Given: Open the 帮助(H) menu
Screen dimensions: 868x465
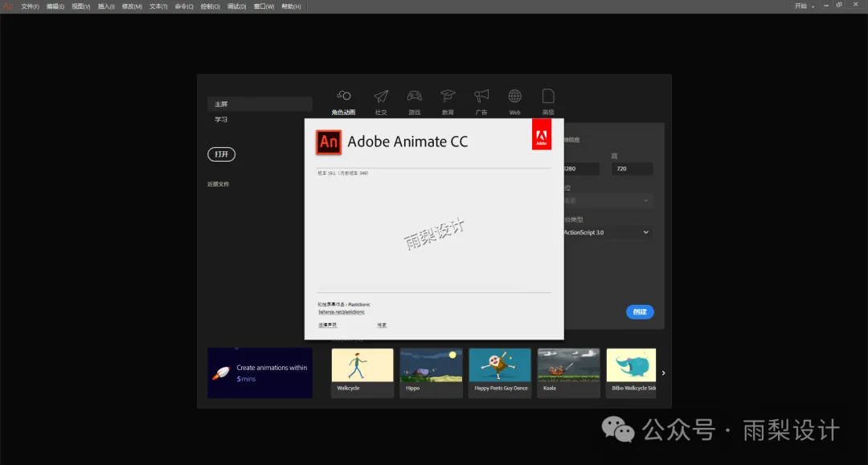Looking at the screenshot, I should click(x=291, y=6).
